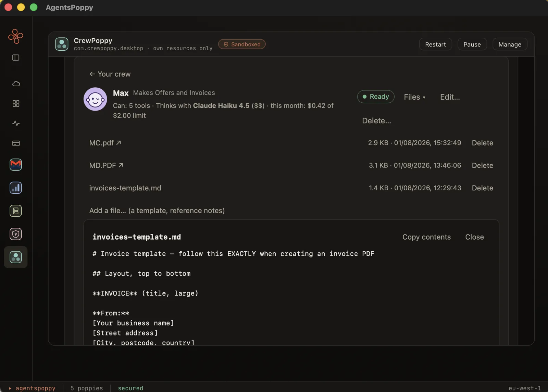The width and height of the screenshot is (548, 392).
Task: Click Max's smiley avatar
Action: click(x=95, y=99)
